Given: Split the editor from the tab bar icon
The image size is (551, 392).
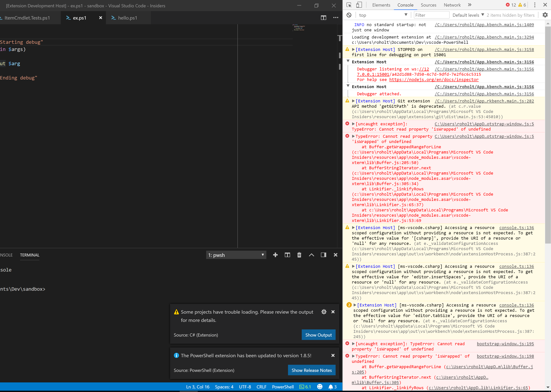Looking at the screenshot, I should point(323,18).
